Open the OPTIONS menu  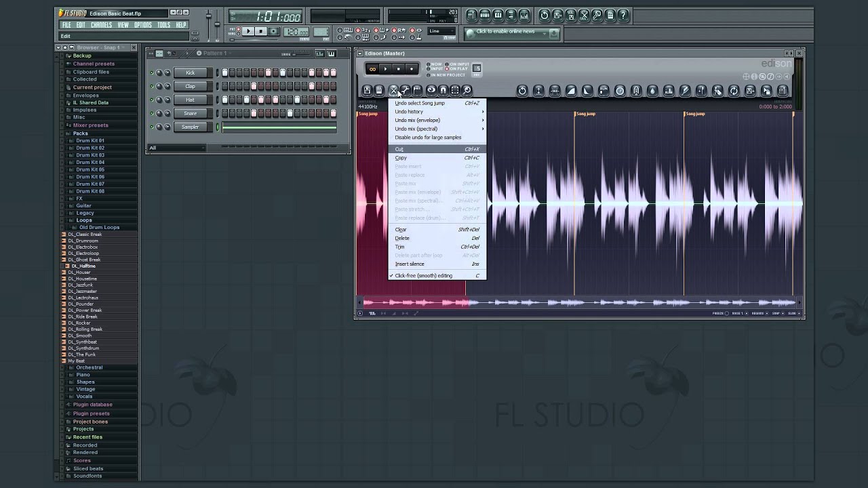pos(143,25)
